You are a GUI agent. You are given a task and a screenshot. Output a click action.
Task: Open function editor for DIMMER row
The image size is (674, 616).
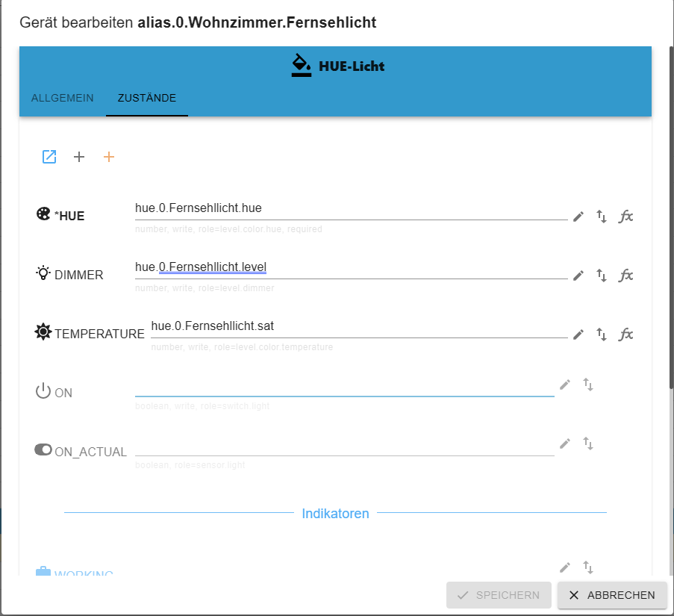[626, 276]
